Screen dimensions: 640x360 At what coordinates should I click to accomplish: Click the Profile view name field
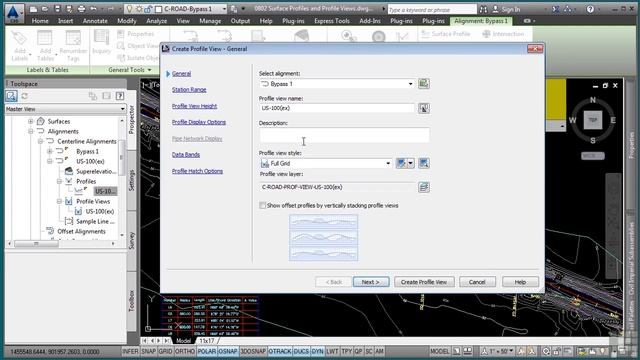pos(337,108)
